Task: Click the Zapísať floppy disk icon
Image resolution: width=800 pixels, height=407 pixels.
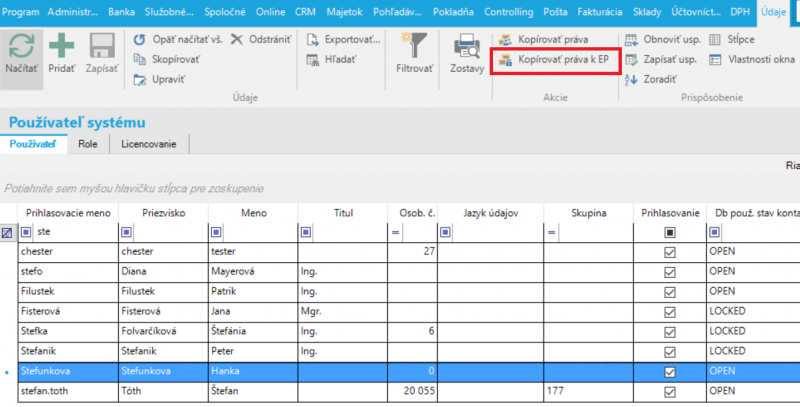Action: tap(102, 46)
